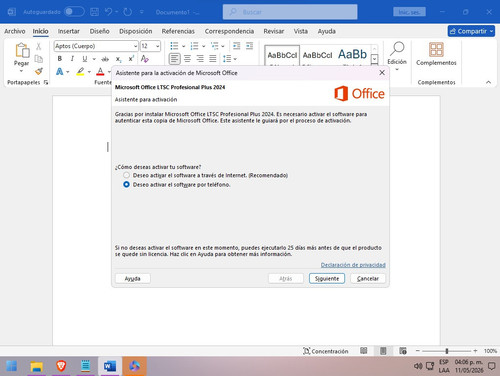Switch to the Disposición tab
500x376 pixels.
click(136, 31)
